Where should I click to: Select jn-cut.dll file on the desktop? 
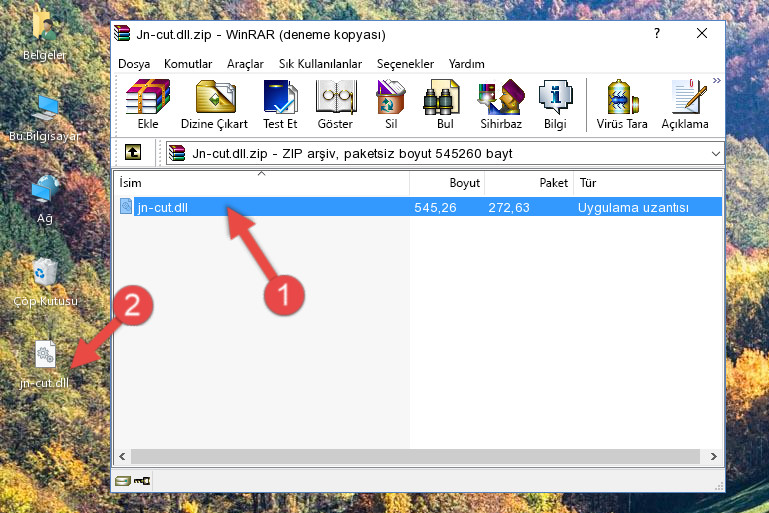click(45, 365)
